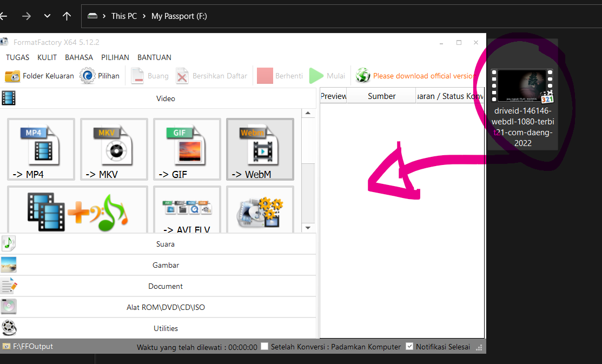The image size is (602, 364).
Task: Select the -> AVI FLV conversion icon
Action: click(187, 210)
